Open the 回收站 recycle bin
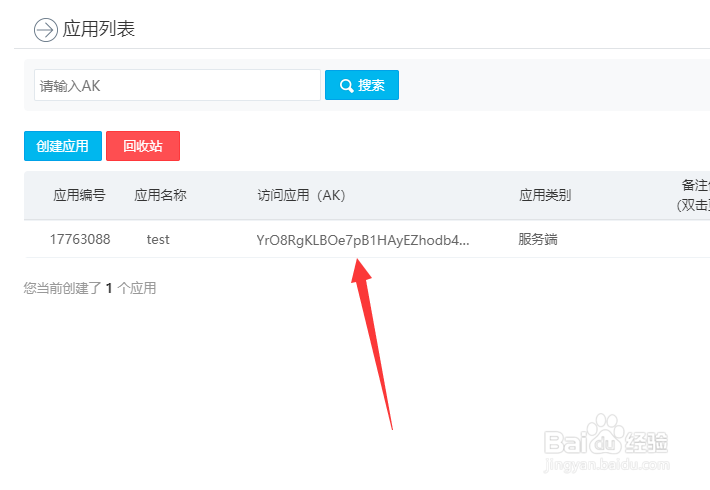The height and width of the screenshot is (490, 710). 143,146
